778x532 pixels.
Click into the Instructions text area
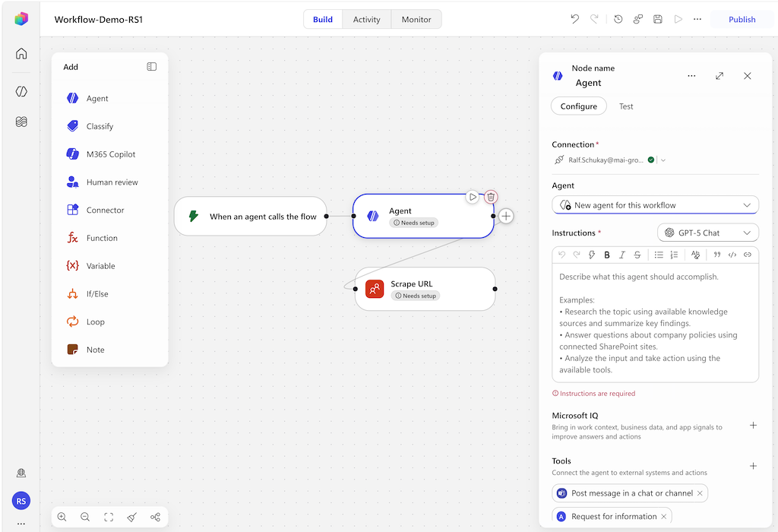[655, 322]
